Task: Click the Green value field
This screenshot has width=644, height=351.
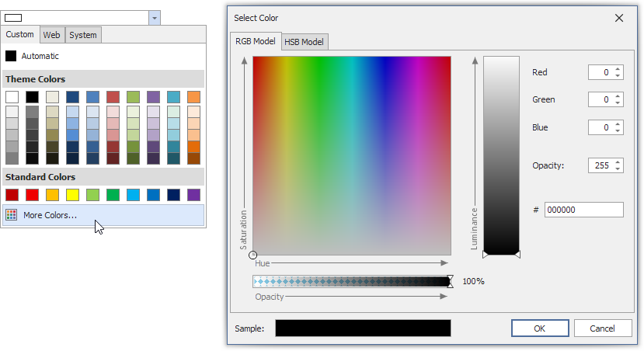Action: (600, 99)
